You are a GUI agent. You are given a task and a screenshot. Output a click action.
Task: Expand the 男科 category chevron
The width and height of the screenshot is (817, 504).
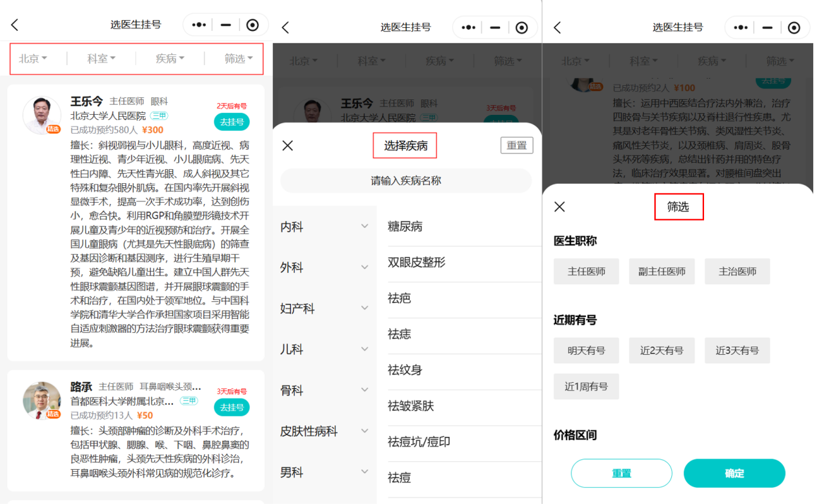pos(365,472)
